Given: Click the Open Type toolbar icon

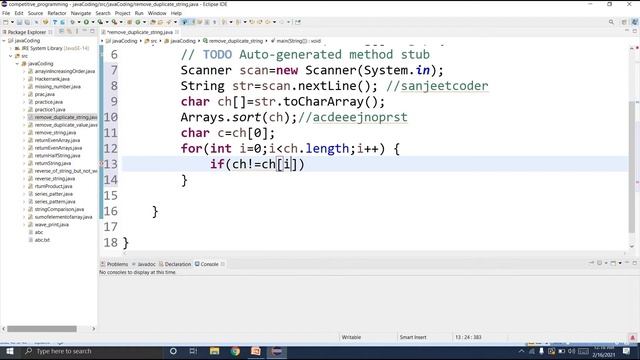Looking at the screenshot, I should coord(153,22).
